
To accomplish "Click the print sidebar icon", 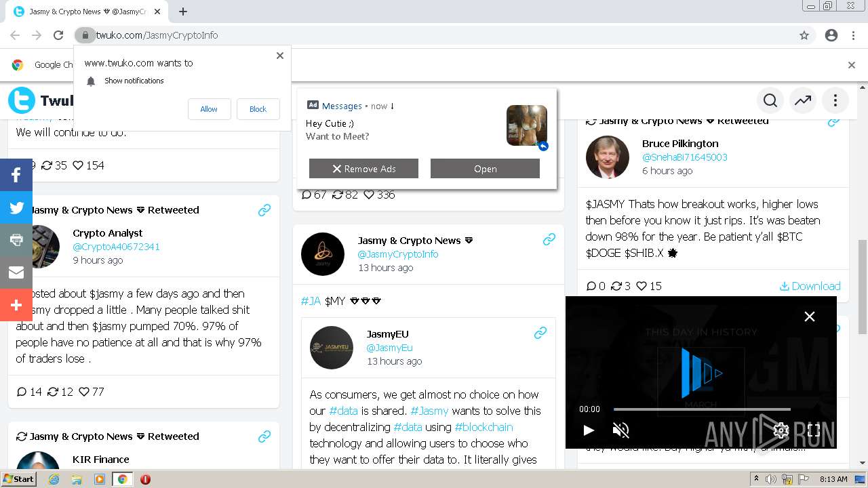I will pyautogui.click(x=16, y=240).
